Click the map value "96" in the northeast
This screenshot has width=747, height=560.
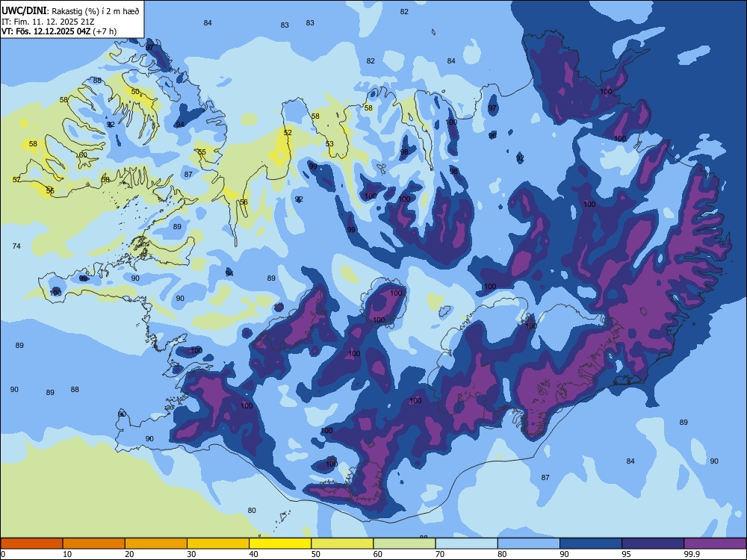tap(492, 136)
